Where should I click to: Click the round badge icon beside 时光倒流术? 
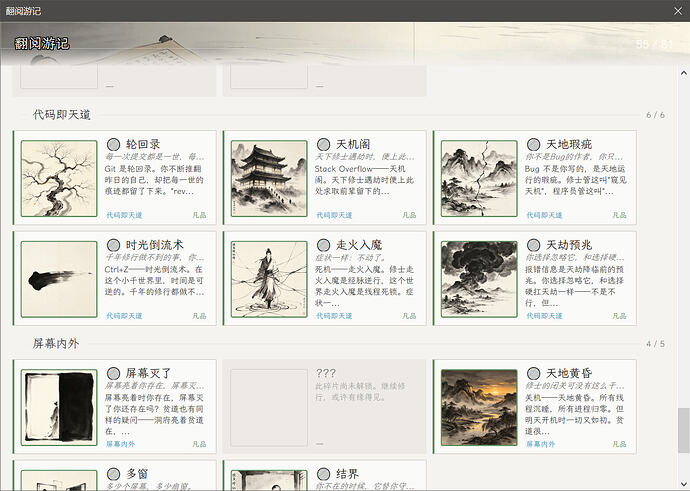click(x=114, y=245)
